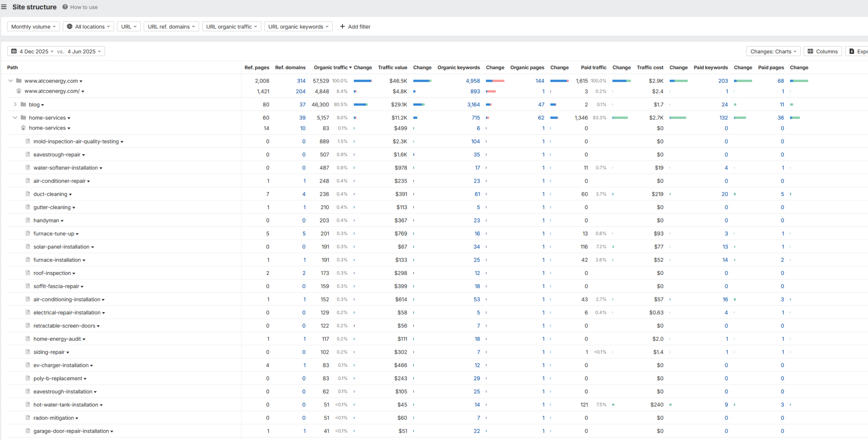Click the folder icon for blog
868x440 pixels.
click(23, 104)
